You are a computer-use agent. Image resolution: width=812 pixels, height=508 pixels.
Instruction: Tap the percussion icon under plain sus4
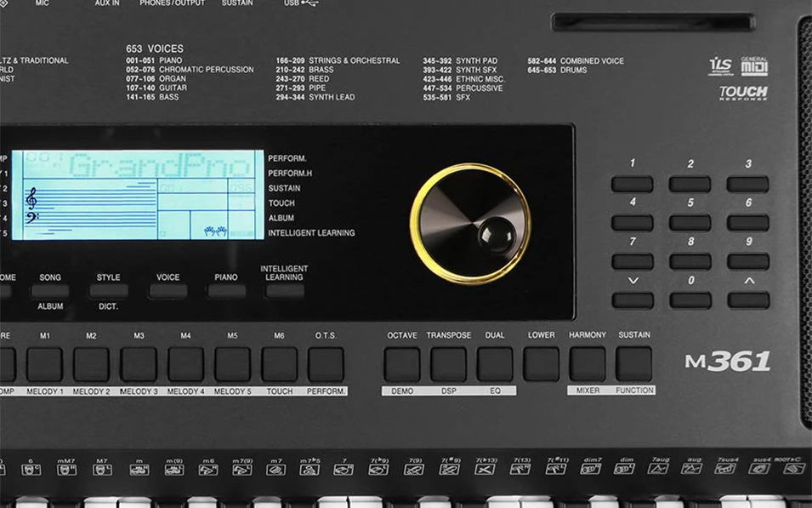pos(759,469)
